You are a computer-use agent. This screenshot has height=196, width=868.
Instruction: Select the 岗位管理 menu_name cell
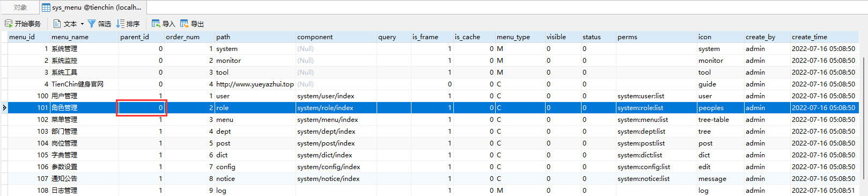84,143
